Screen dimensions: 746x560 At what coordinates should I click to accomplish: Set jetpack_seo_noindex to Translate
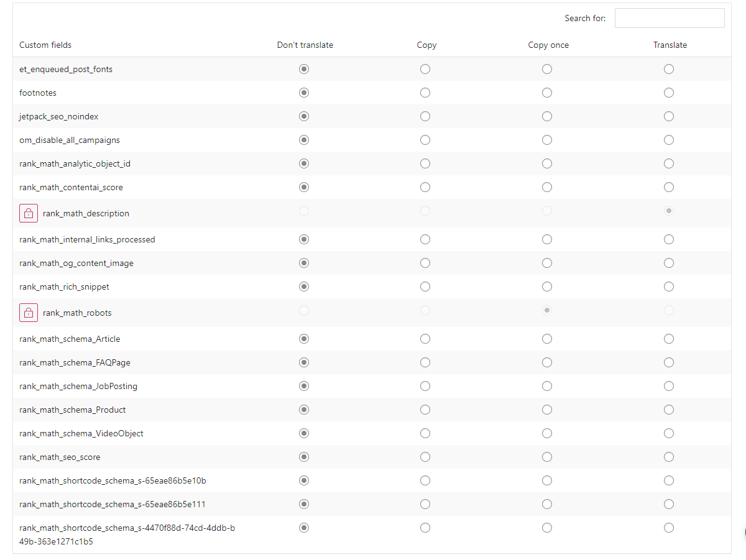pos(669,116)
